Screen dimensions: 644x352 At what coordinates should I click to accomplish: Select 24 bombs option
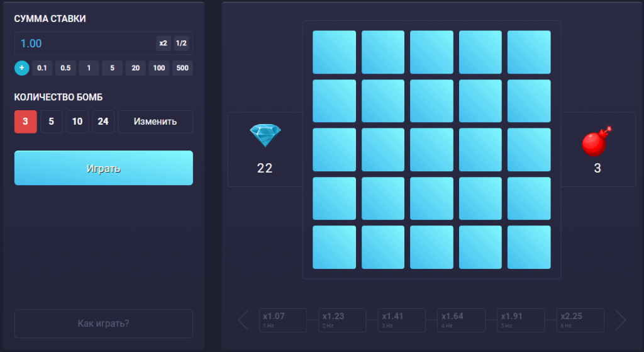[x=103, y=122]
